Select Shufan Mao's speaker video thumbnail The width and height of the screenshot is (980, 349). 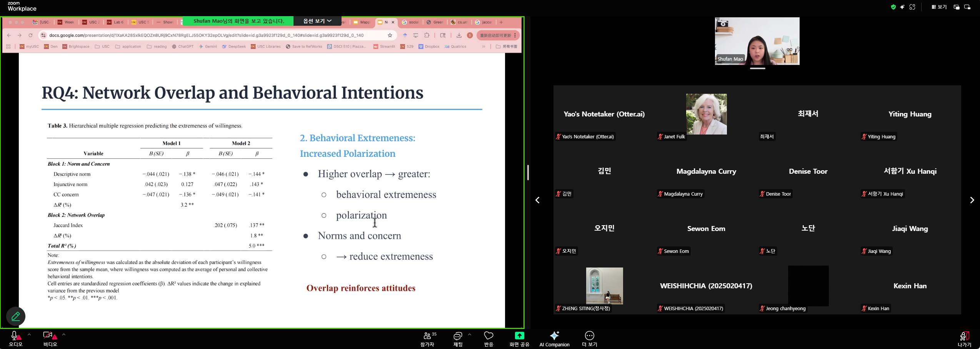click(x=757, y=41)
